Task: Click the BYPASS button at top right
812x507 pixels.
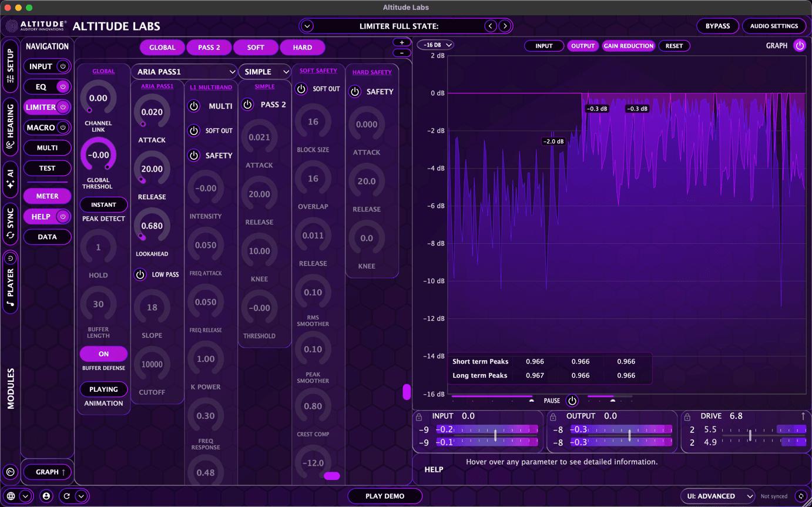Action: point(717,26)
